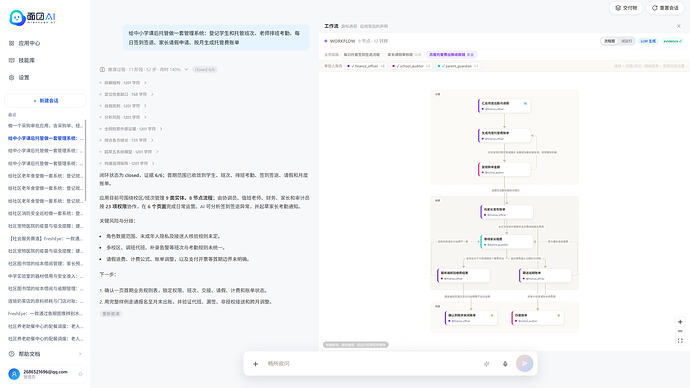Viewport: 690px width, 388px height.
Task: Expand the reasoning step with 768 字符
Action: 126,94
